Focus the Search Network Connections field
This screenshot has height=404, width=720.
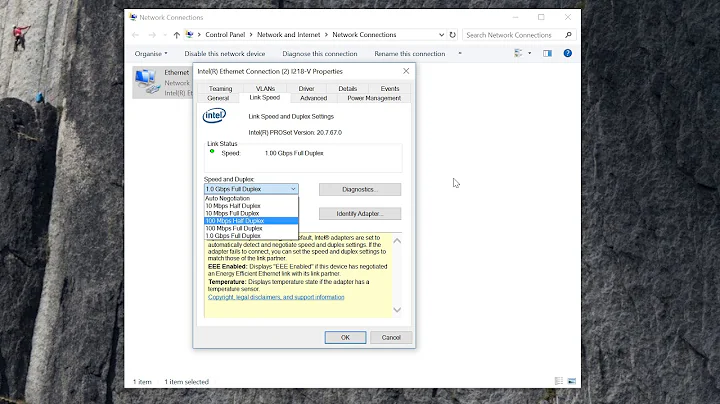513,35
